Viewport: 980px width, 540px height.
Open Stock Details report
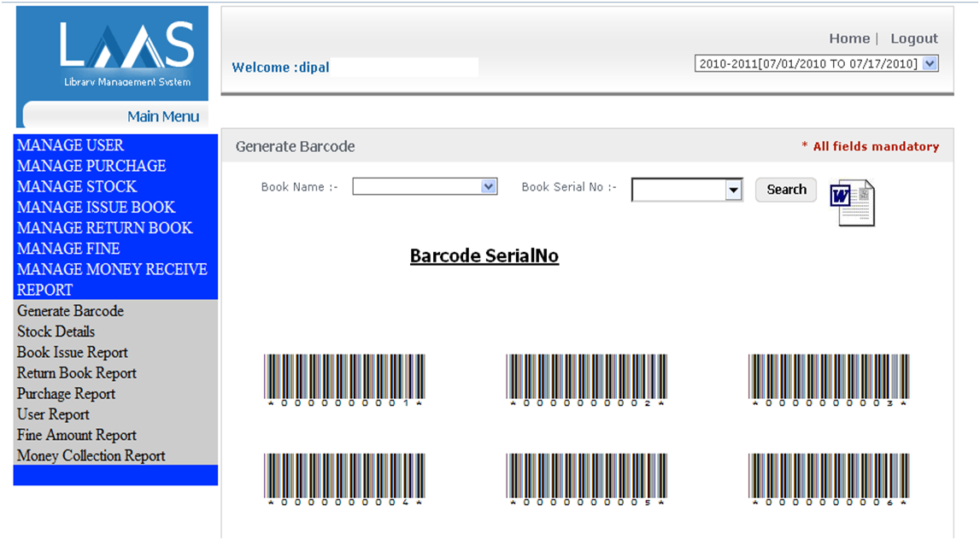(x=56, y=332)
